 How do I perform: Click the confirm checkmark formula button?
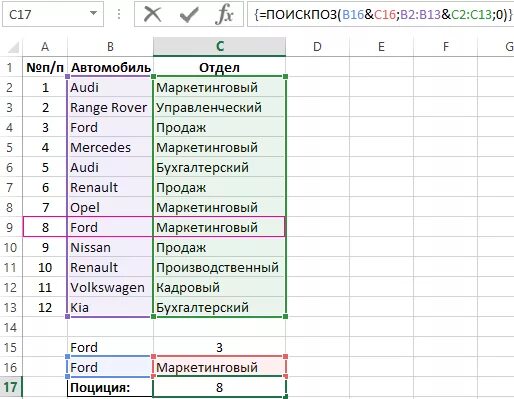pos(189,14)
